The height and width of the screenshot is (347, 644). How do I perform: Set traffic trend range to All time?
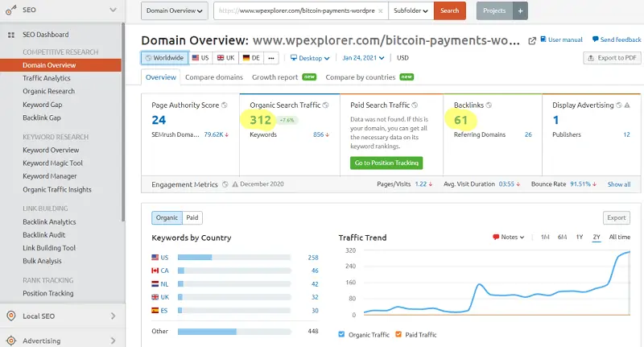click(619, 237)
